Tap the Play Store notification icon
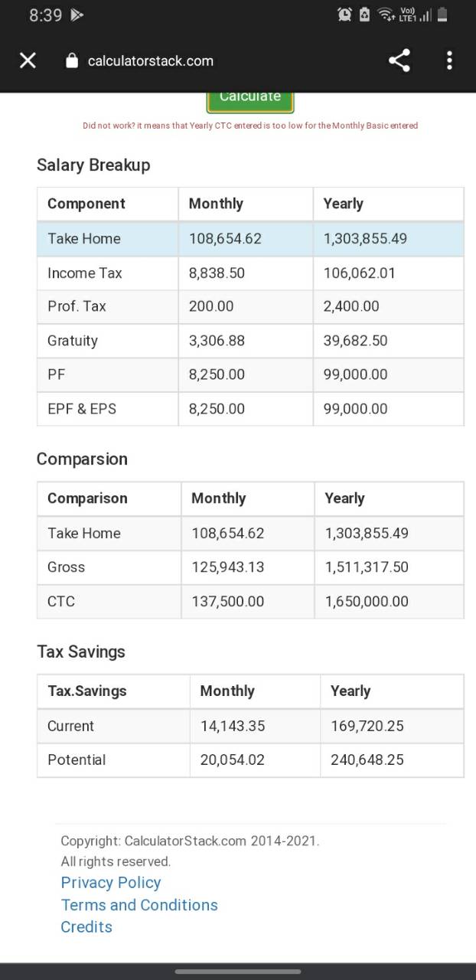The width and height of the screenshot is (476, 980). tap(77, 15)
